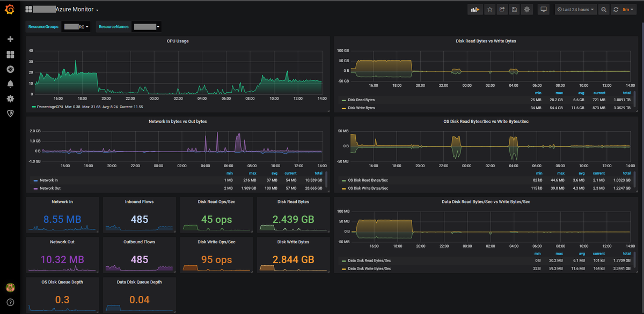
Task: Open the Explore compass icon
Action: click(x=10, y=69)
